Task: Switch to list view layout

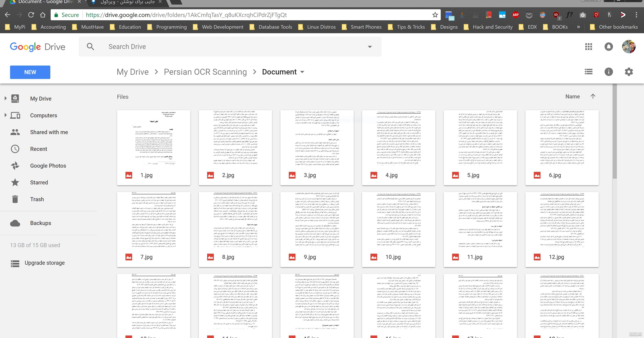Action: [588, 72]
